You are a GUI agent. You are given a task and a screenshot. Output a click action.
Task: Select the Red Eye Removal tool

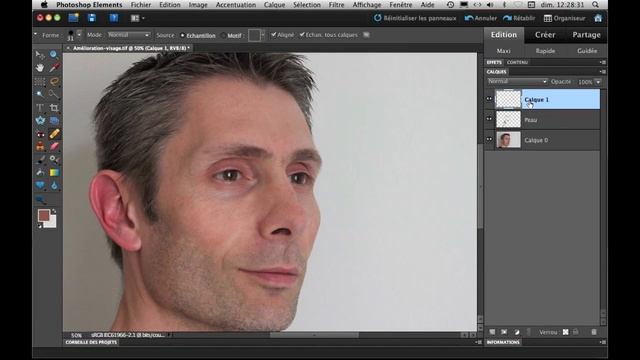[40, 134]
